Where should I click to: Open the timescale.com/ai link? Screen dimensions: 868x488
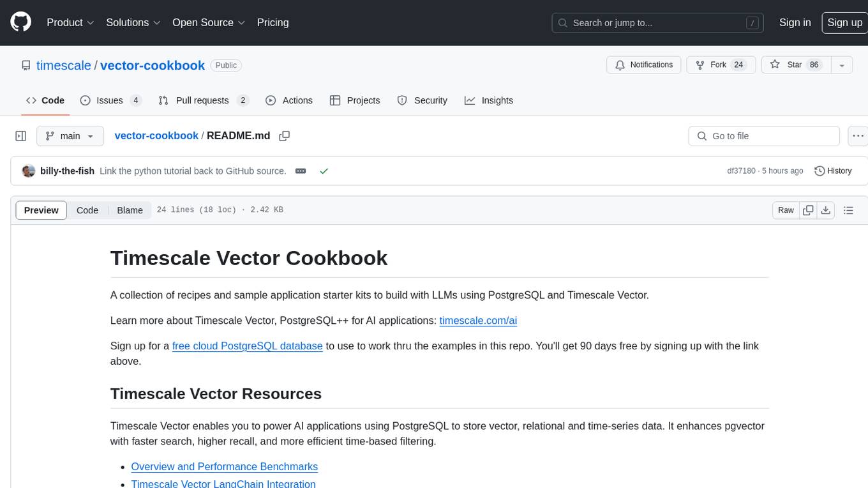point(478,320)
